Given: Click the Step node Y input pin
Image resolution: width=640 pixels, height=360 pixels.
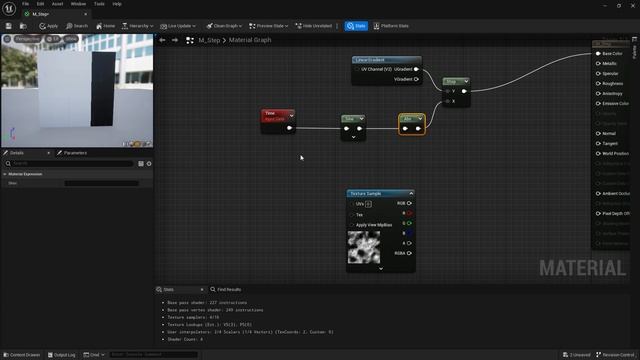Looking at the screenshot, I should tap(448, 91).
